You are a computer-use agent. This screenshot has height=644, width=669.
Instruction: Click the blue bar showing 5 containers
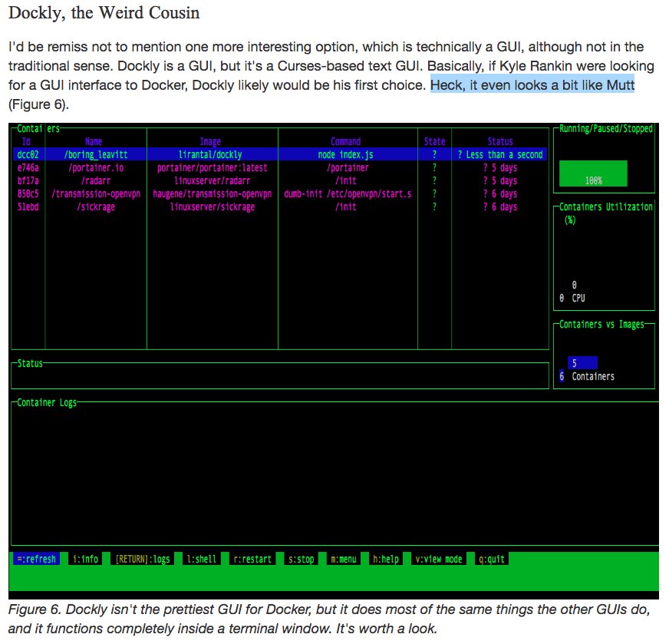(x=582, y=363)
